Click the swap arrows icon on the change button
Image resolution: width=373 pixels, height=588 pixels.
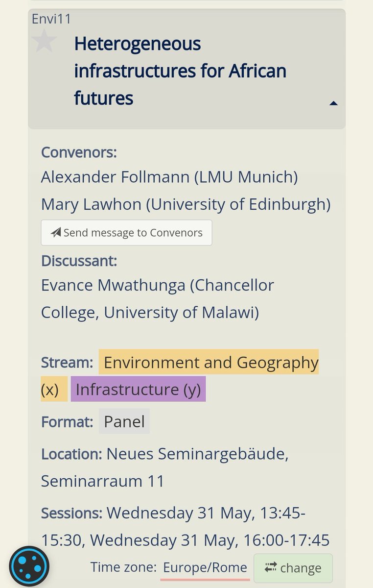(271, 567)
